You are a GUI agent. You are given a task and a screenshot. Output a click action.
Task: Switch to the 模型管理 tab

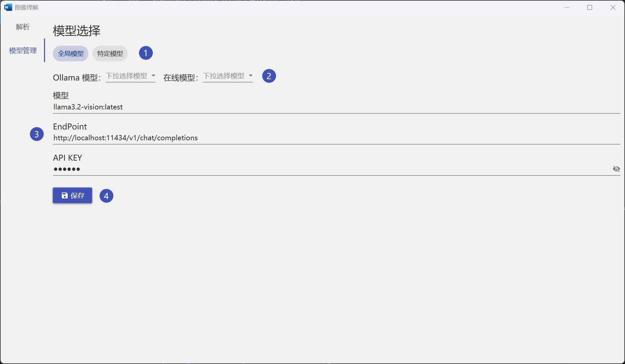23,51
